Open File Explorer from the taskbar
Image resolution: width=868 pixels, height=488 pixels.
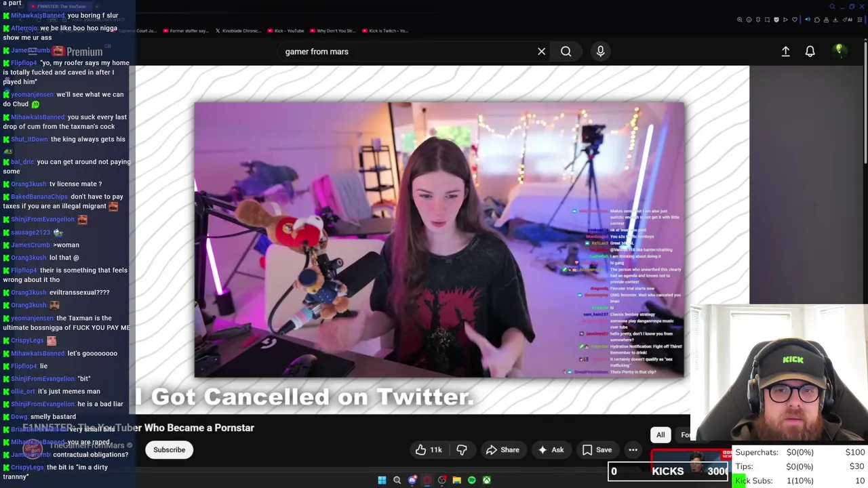[x=457, y=481]
